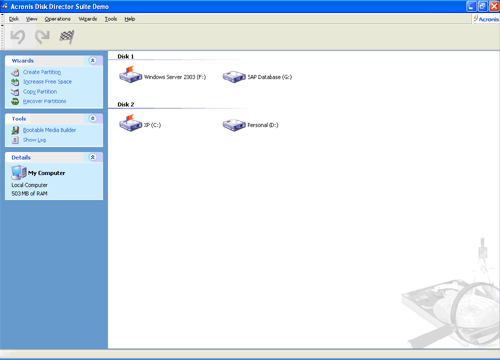Select the Windows Server 2003 (F:) drive icon
This screenshot has width=500, height=360.
point(130,75)
